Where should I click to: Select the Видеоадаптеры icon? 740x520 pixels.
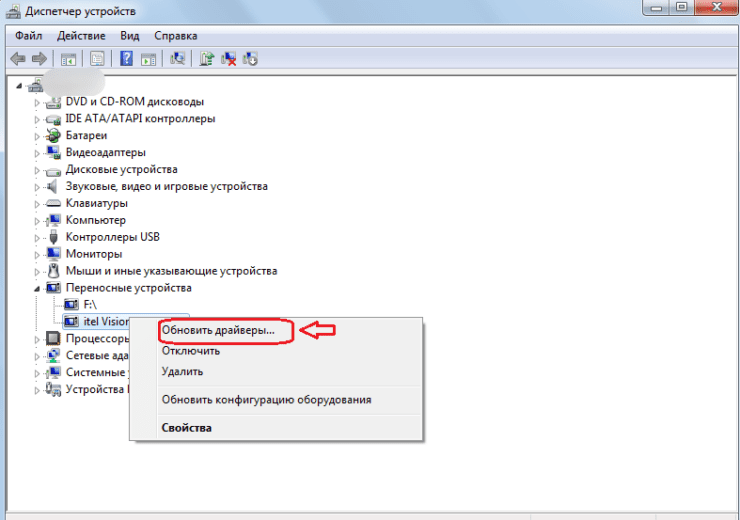click(x=53, y=152)
